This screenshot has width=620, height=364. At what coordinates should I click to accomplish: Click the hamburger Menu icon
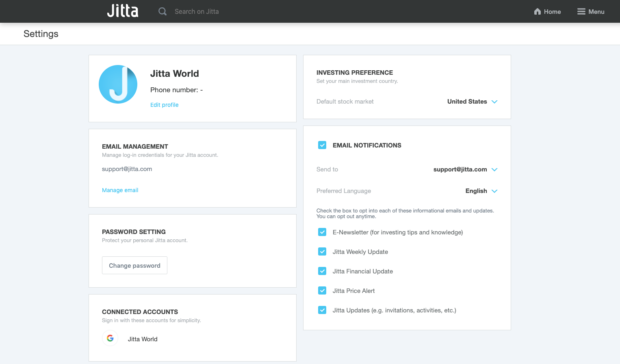click(x=581, y=11)
